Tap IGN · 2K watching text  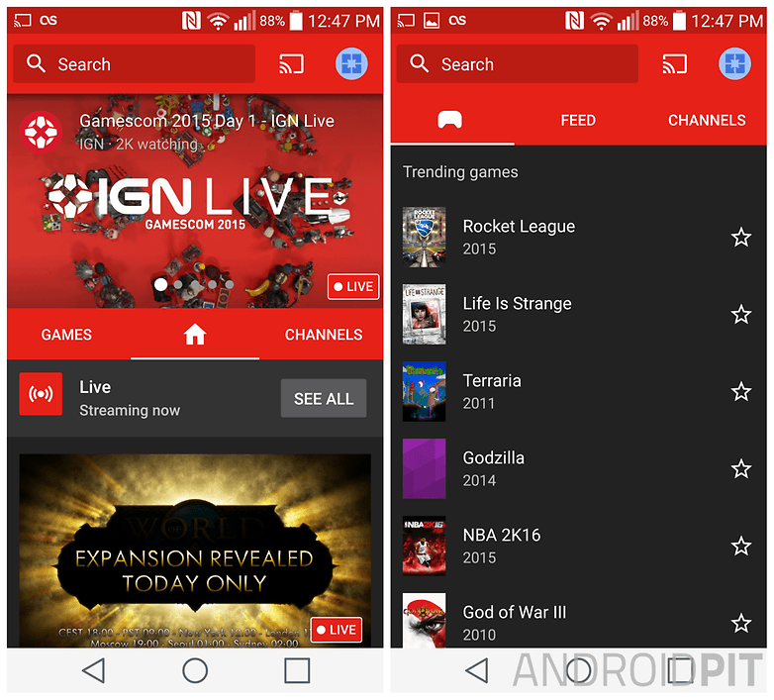tap(139, 145)
